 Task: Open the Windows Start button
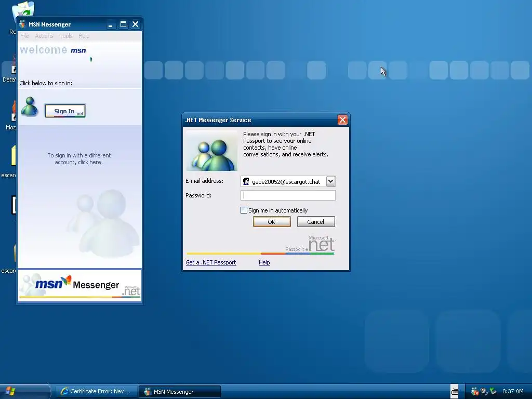click(x=25, y=392)
